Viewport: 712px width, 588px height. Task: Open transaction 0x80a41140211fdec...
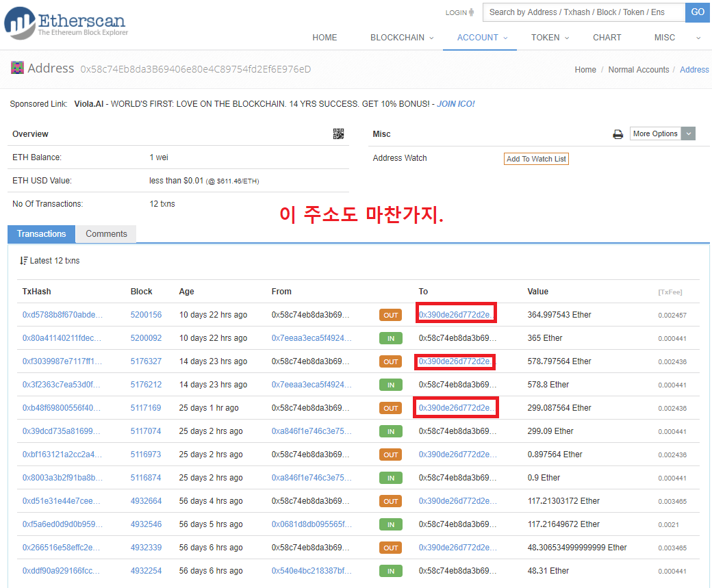(x=62, y=338)
